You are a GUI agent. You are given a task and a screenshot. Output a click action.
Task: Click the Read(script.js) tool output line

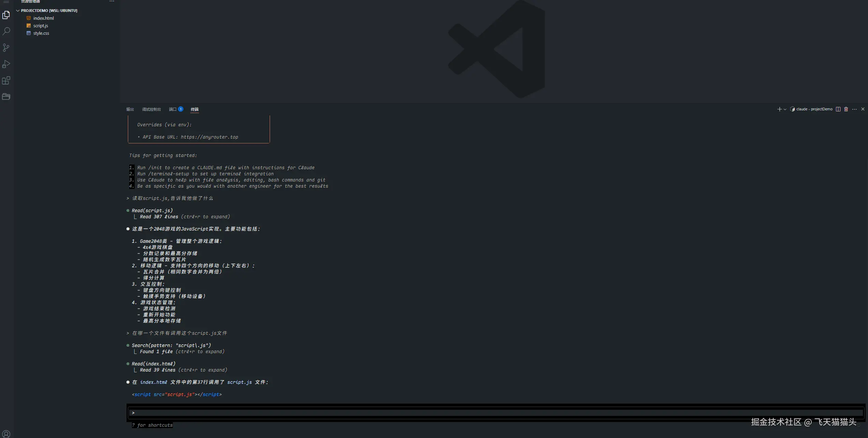[x=152, y=210]
